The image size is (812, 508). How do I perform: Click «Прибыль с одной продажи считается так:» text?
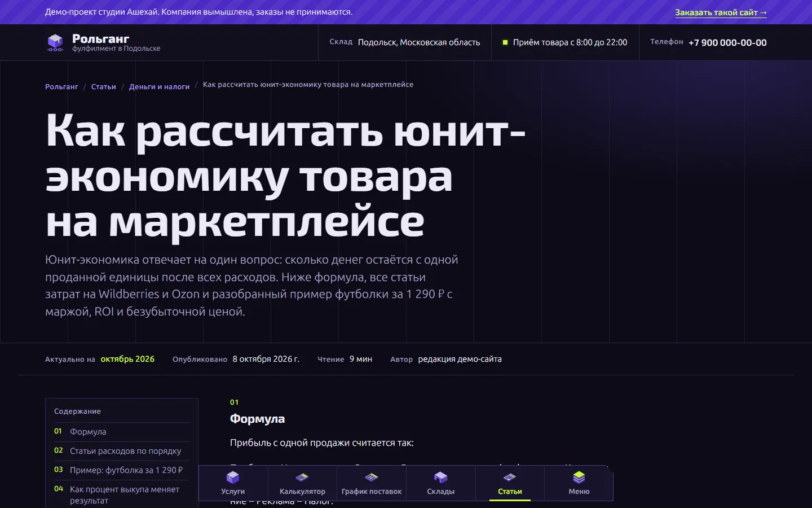click(x=322, y=443)
